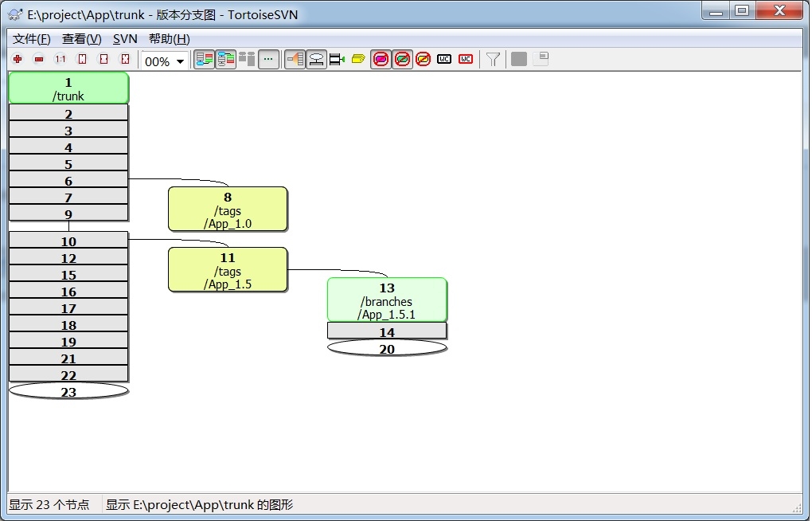Click status text 显示 E:\project\App\trunk 的图形

click(x=199, y=504)
